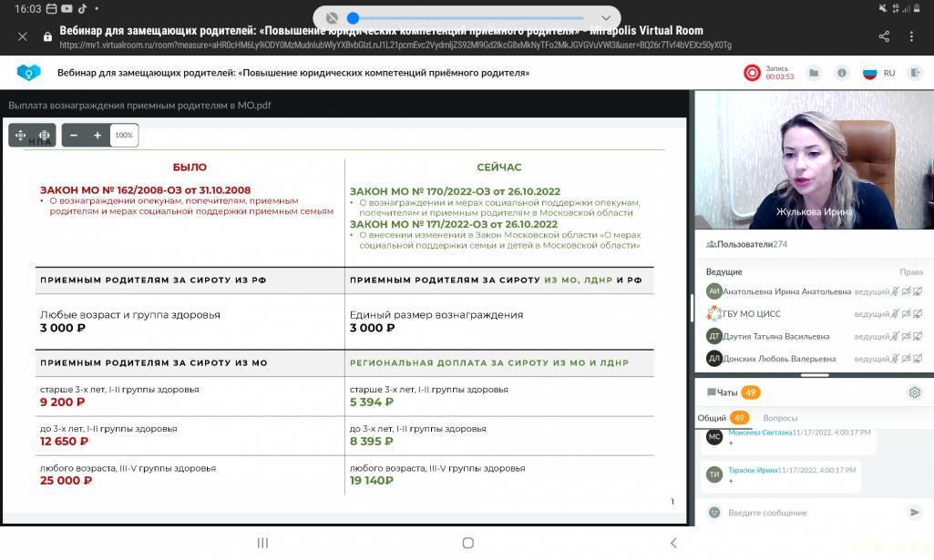Send the chat message with arrow icon
This screenshot has width=934, height=560.
pos(914,513)
